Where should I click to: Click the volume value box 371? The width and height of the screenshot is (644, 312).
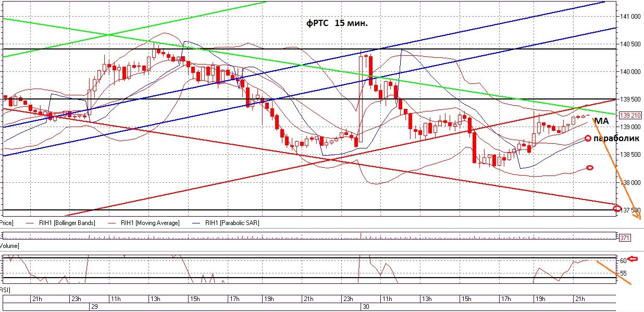tap(624, 238)
